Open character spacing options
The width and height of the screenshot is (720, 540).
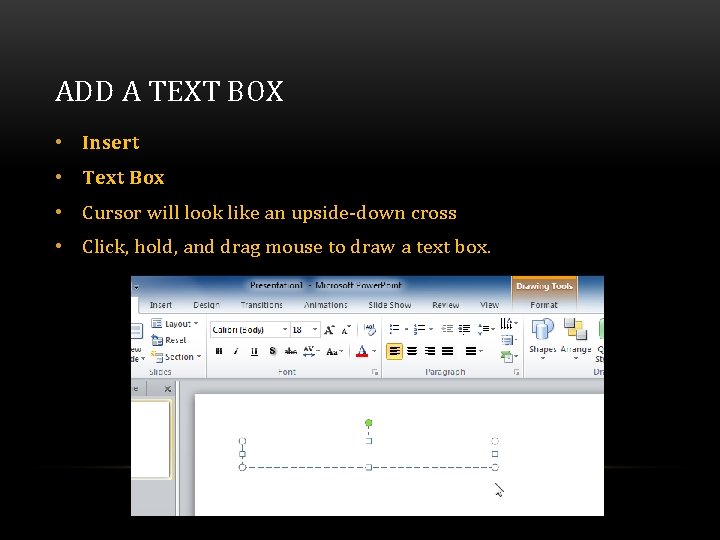click(x=311, y=351)
